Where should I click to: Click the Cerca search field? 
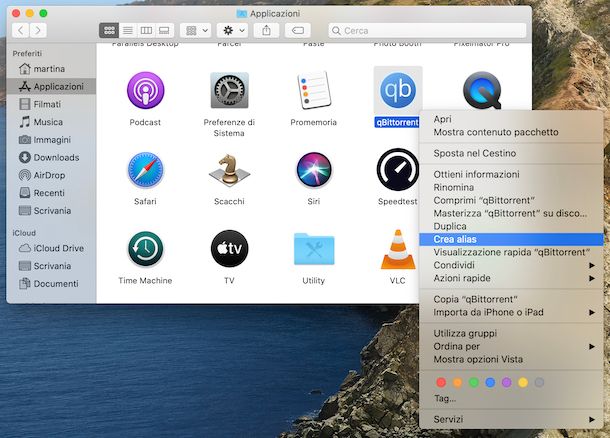pos(427,30)
